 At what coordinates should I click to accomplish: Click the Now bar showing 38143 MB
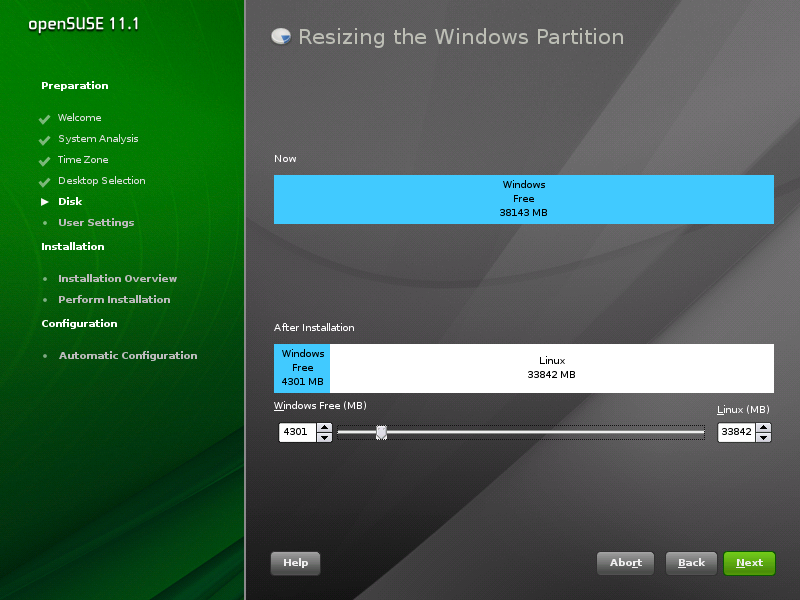[523, 199]
